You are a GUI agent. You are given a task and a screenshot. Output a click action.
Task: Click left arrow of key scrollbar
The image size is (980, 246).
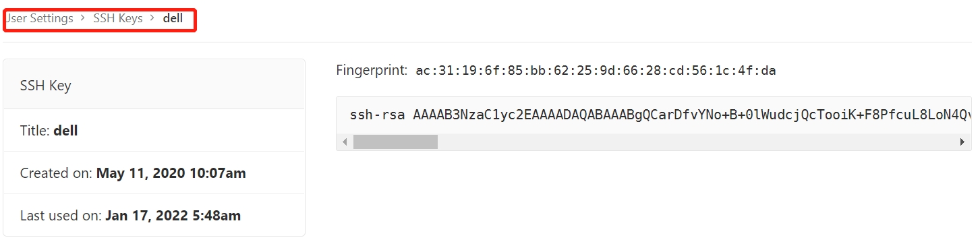[x=345, y=142]
